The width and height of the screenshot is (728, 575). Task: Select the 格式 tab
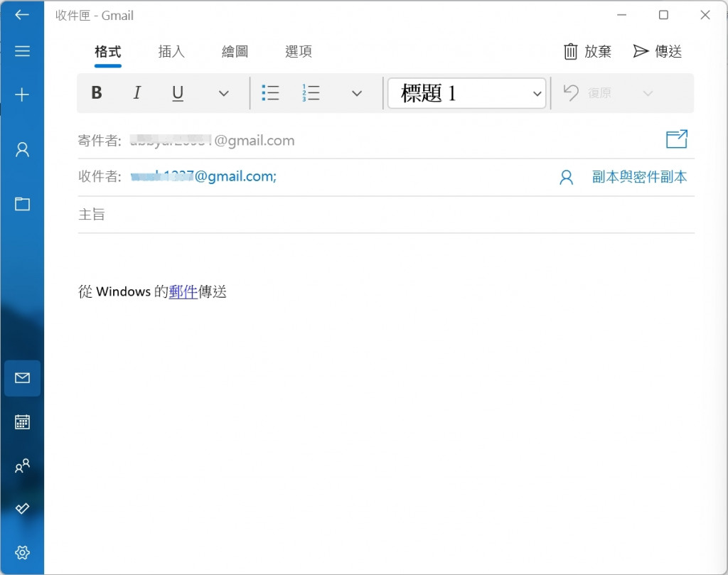[x=108, y=51]
